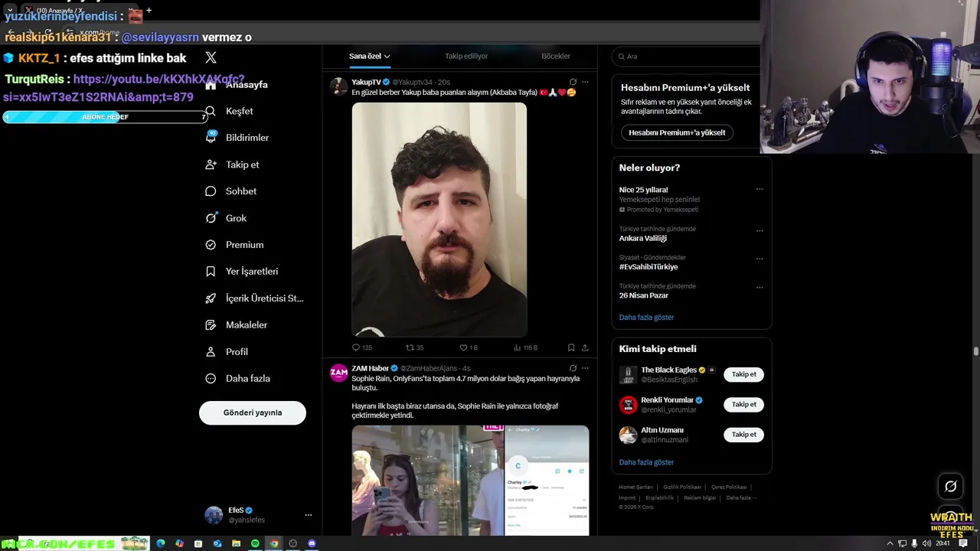
Task: Click the taskbar clock showing 20:41
Action: 943,543
